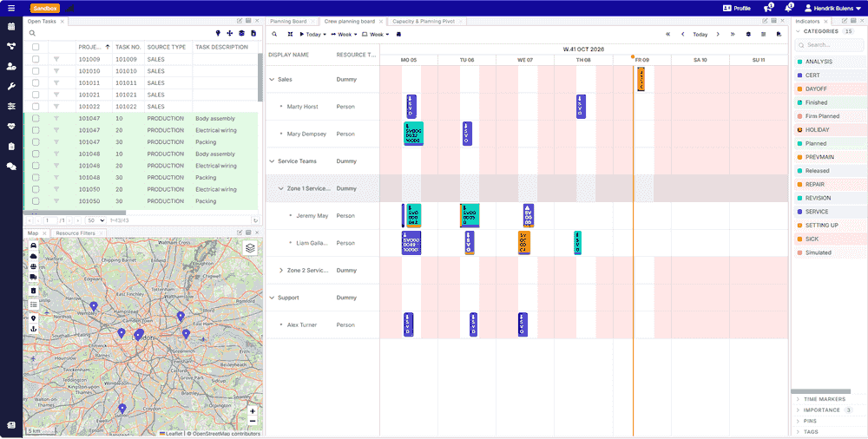Check the box for 101050 Electrical wiring

pyautogui.click(x=36, y=189)
